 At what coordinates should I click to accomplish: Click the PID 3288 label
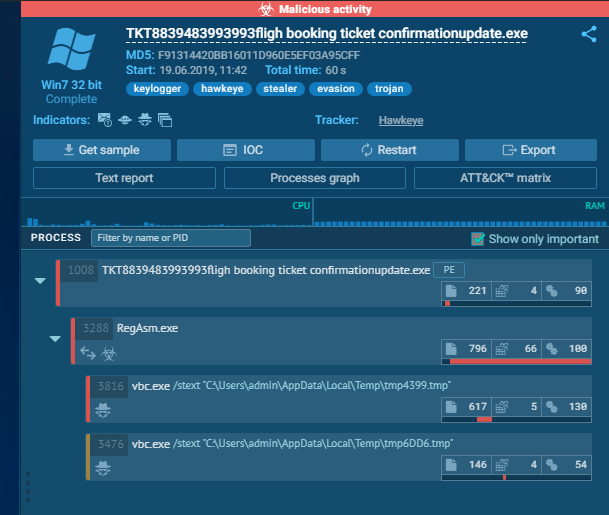96,328
